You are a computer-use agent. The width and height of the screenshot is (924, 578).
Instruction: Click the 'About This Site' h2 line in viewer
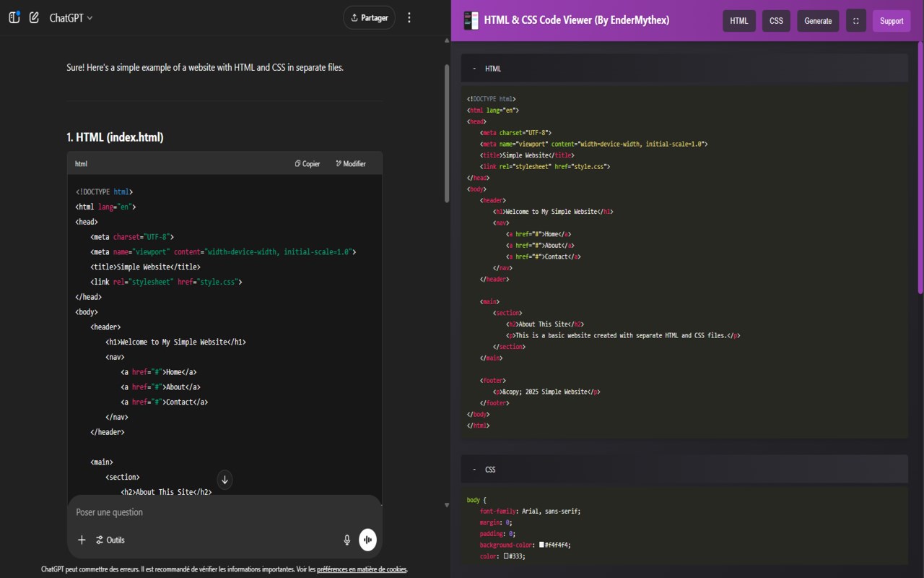coord(545,324)
